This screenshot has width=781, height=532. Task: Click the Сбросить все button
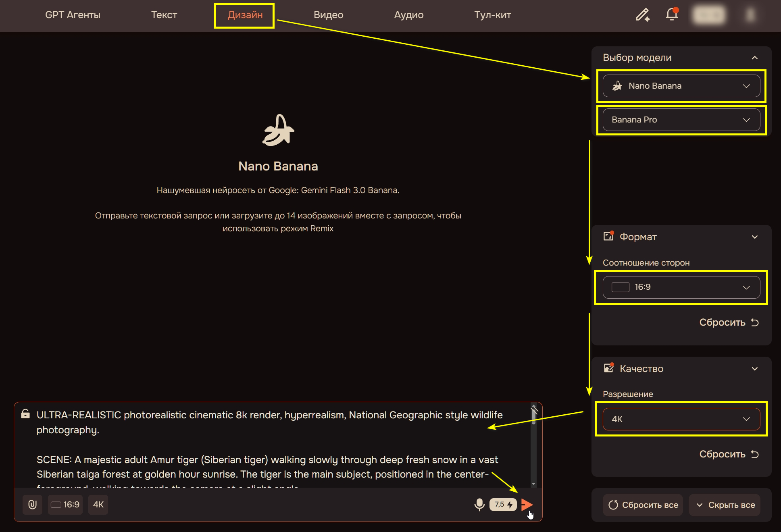pyautogui.click(x=643, y=505)
